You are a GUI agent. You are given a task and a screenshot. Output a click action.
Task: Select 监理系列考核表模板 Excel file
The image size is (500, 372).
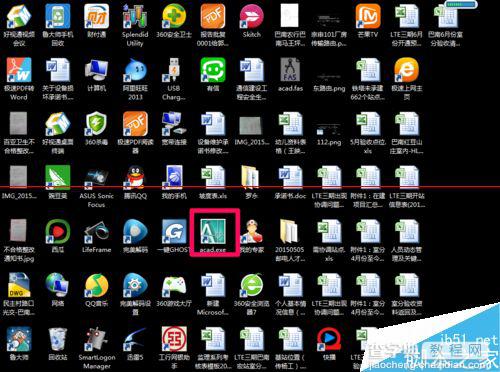tap(213, 339)
